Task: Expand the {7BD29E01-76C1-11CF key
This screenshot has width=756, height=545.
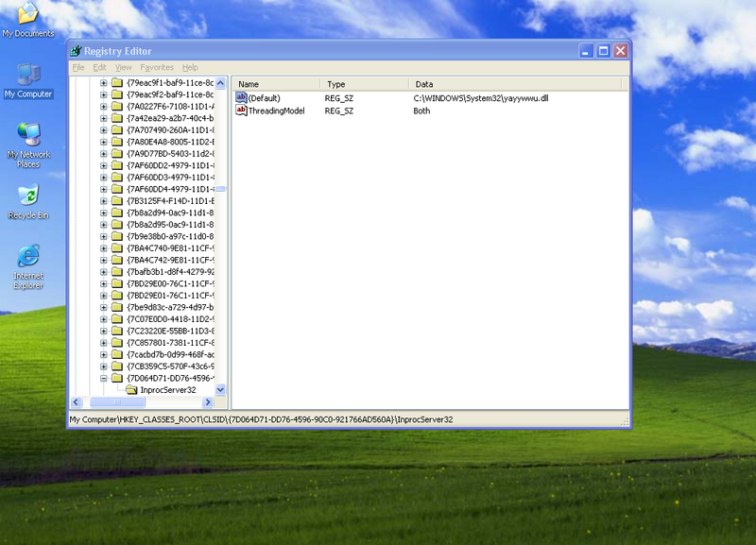Action: (104, 296)
